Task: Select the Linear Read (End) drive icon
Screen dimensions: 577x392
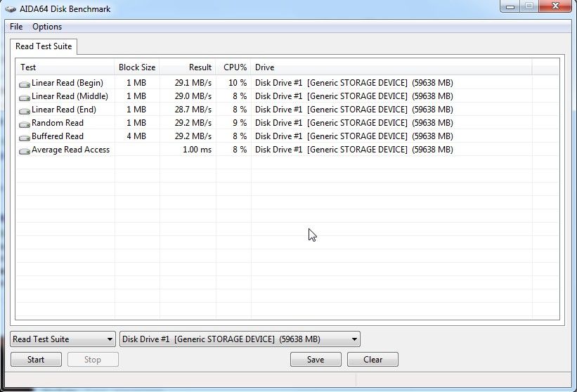Action: click(25, 110)
